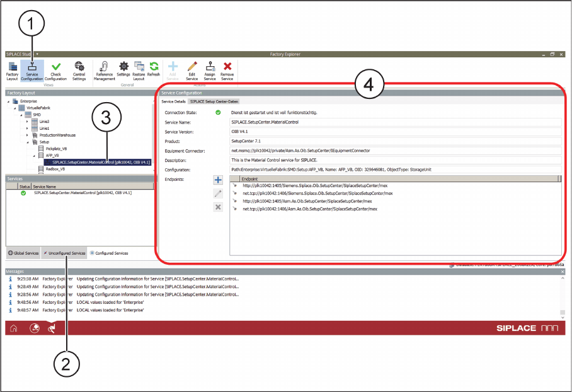Click info icon of 9:28:49 AM message
The image size is (572, 392).
10,287
